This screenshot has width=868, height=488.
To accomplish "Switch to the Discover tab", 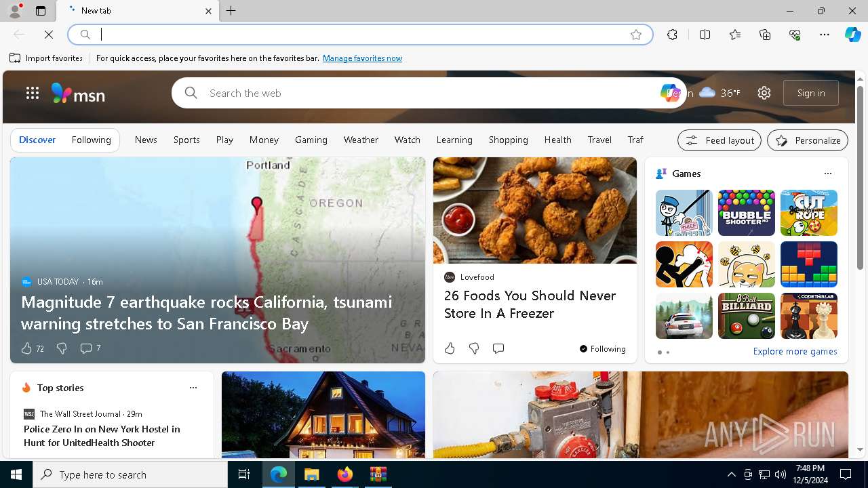I will coord(37,140).
